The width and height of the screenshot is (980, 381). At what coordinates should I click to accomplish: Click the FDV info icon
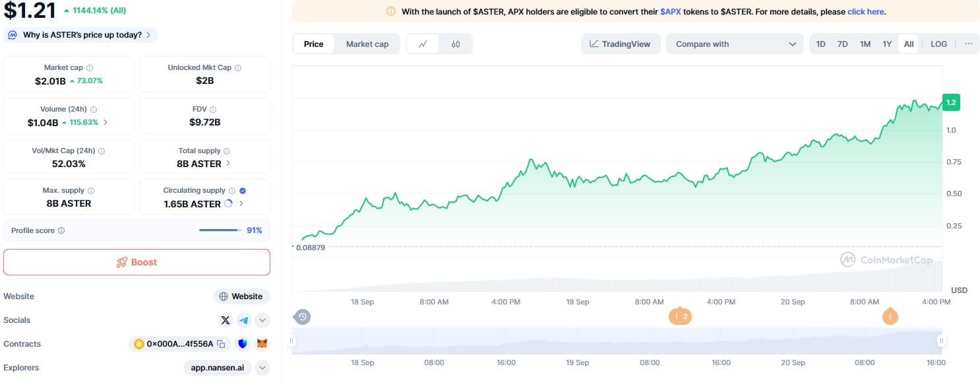213,110
